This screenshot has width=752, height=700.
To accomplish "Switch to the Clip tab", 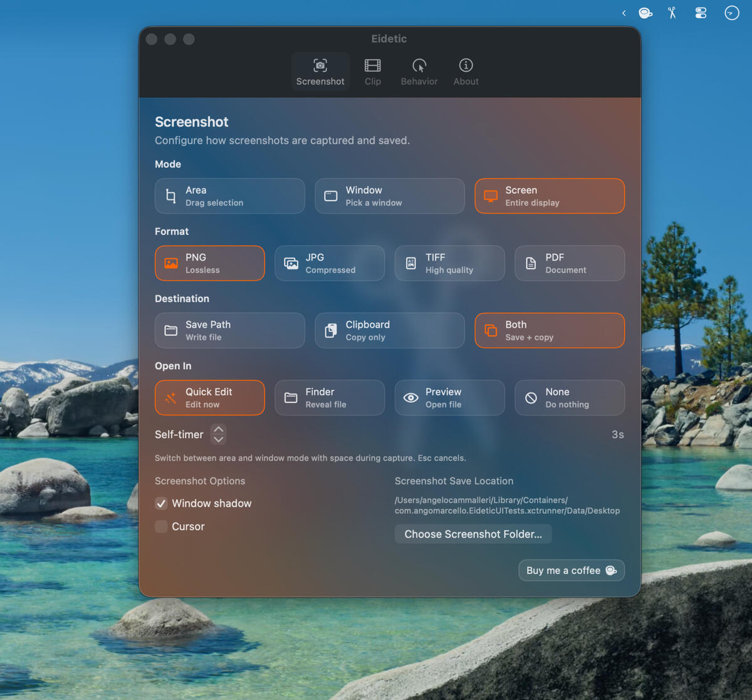I will [x=373, y=72].
